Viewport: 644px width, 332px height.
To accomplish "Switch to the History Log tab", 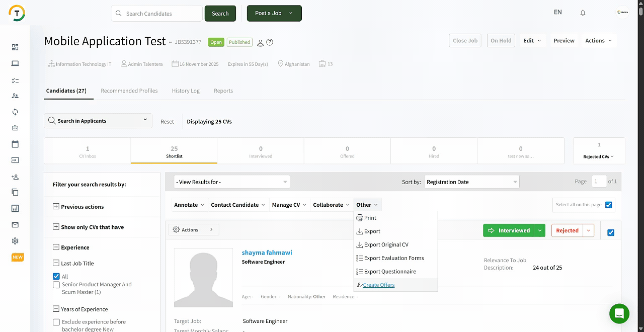I will point(186,91).
